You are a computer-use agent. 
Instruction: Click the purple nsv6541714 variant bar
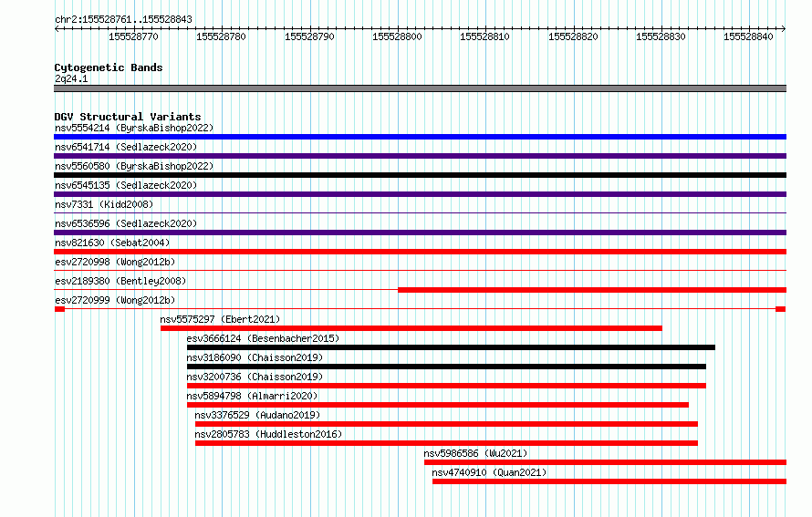420,156
